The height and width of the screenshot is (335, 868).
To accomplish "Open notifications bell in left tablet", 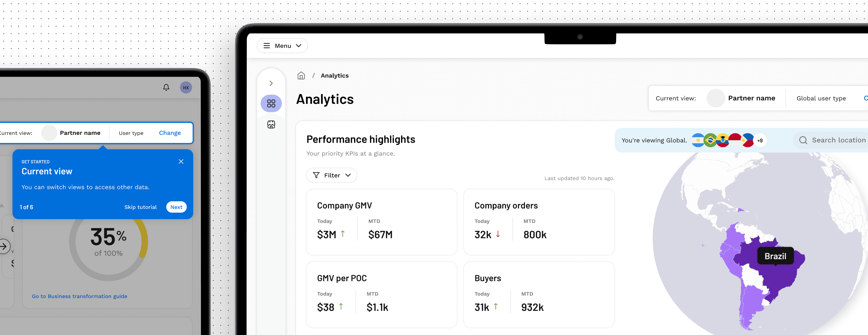I will (166, 88).
